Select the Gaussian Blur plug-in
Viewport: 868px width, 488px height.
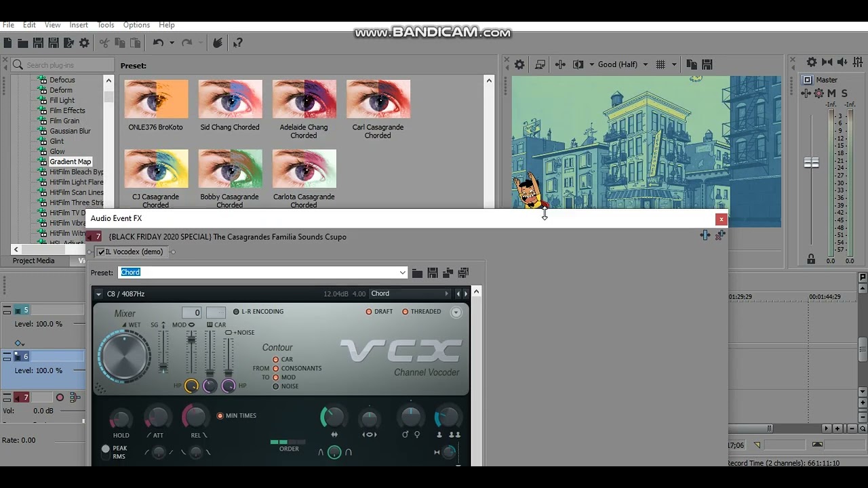tap(70, 131)
